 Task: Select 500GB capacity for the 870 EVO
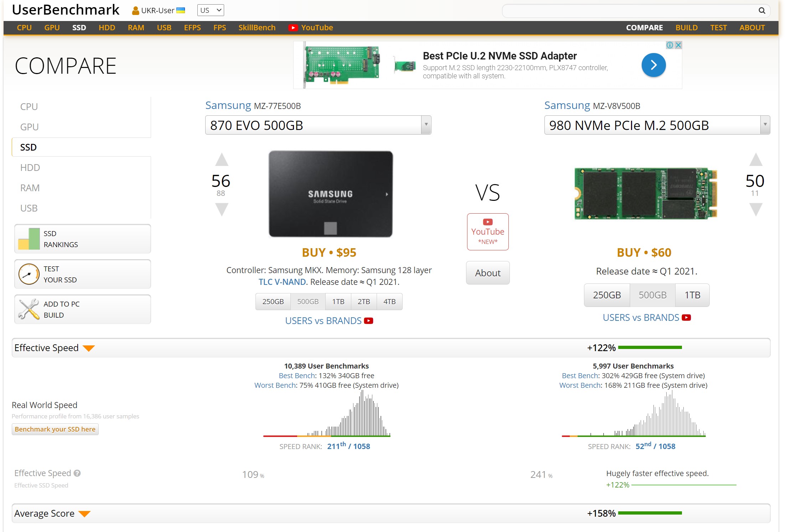[308, 302]
